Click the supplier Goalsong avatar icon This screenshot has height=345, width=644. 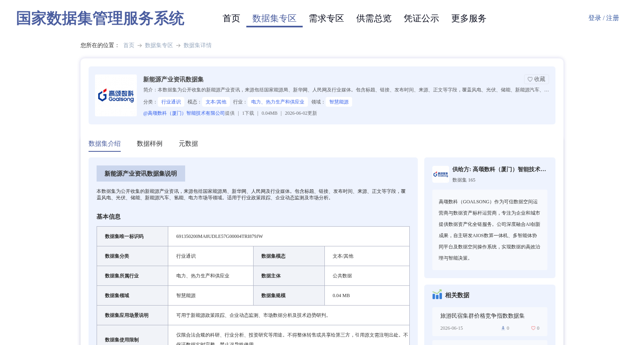point(441,174)
